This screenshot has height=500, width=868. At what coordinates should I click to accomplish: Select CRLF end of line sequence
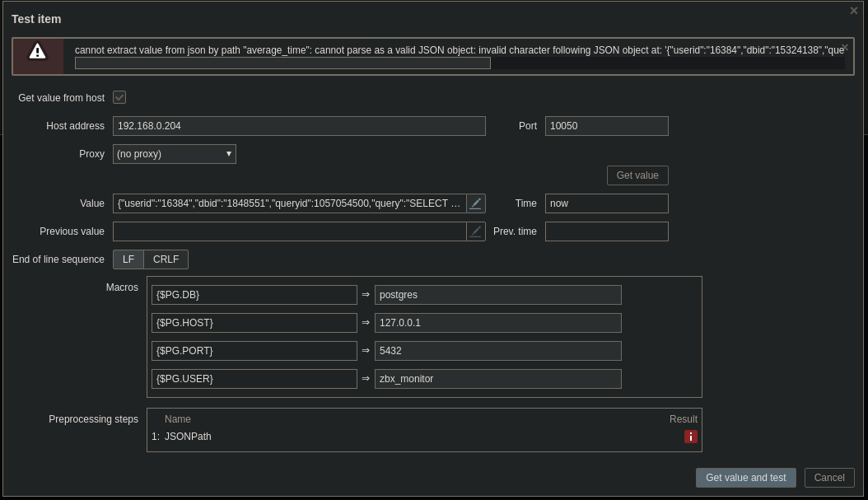[x=166, y=259]
